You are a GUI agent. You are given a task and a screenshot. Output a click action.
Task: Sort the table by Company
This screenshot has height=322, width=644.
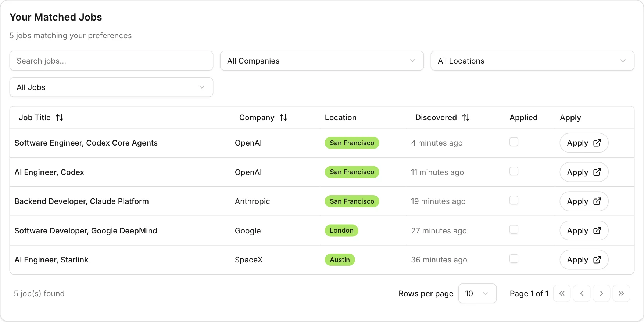click(263, 118)
